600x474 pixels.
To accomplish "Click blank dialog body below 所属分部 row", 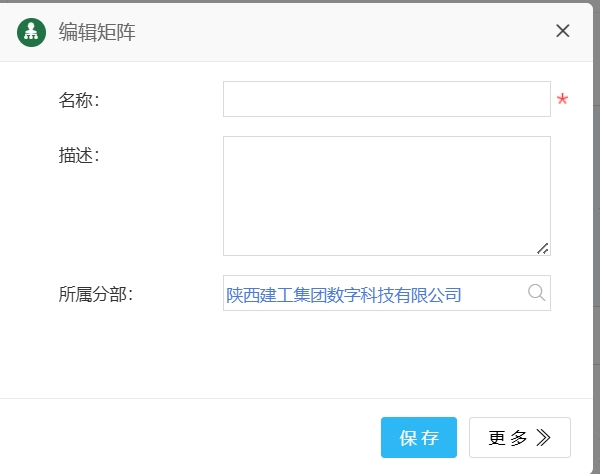I will [300, 355].
